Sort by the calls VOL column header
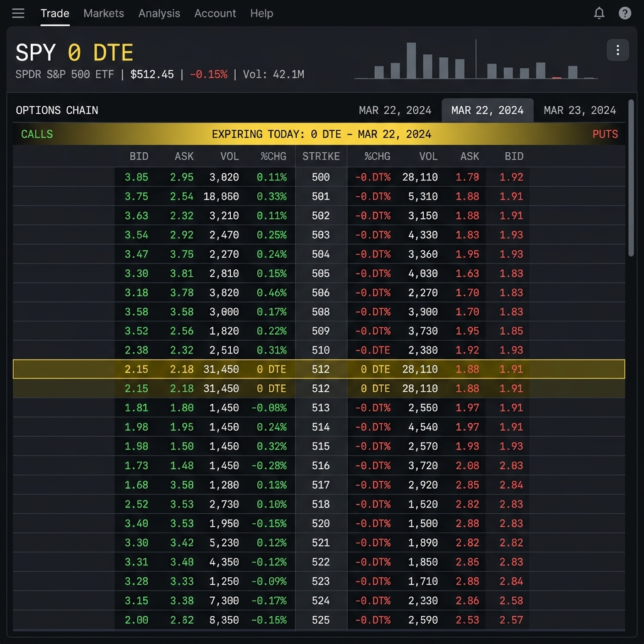This screenshot has height=644, width=644. click(229, 156)
